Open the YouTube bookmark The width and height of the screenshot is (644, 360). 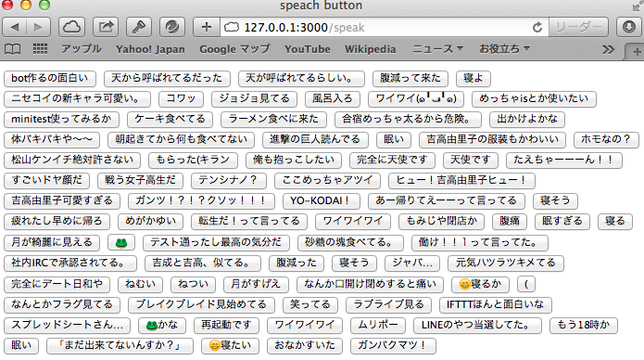click(x=308, y=49)
